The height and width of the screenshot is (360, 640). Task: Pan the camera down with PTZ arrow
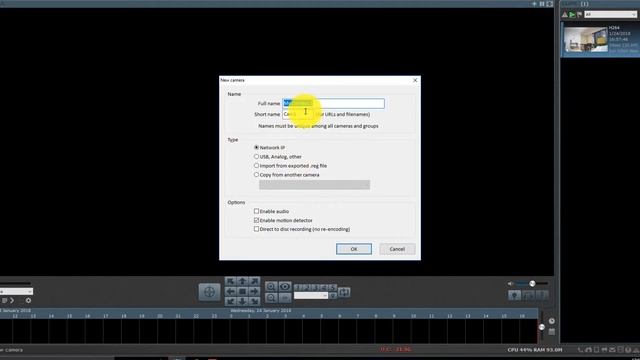tap(242, 301)
